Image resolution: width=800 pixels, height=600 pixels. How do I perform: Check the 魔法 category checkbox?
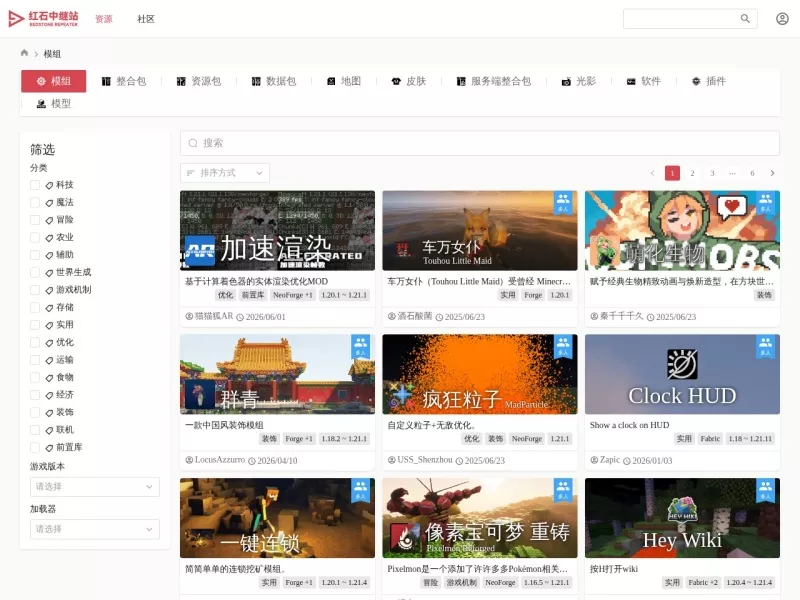[35, 202]
